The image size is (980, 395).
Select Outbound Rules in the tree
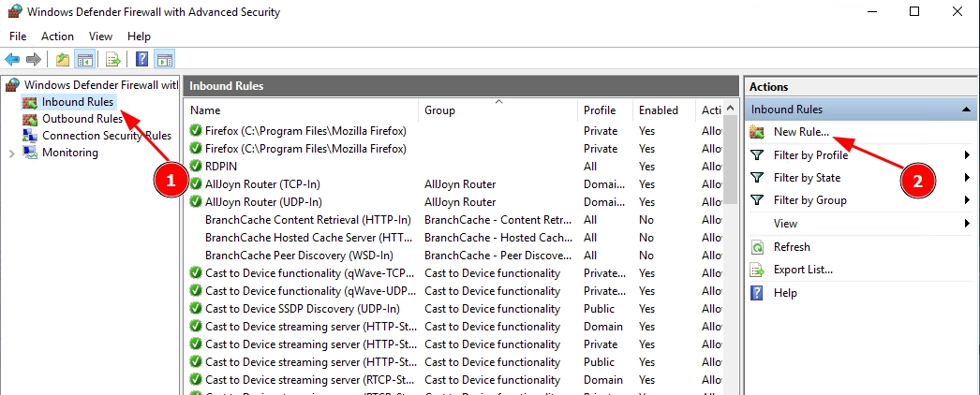(82, 119)
